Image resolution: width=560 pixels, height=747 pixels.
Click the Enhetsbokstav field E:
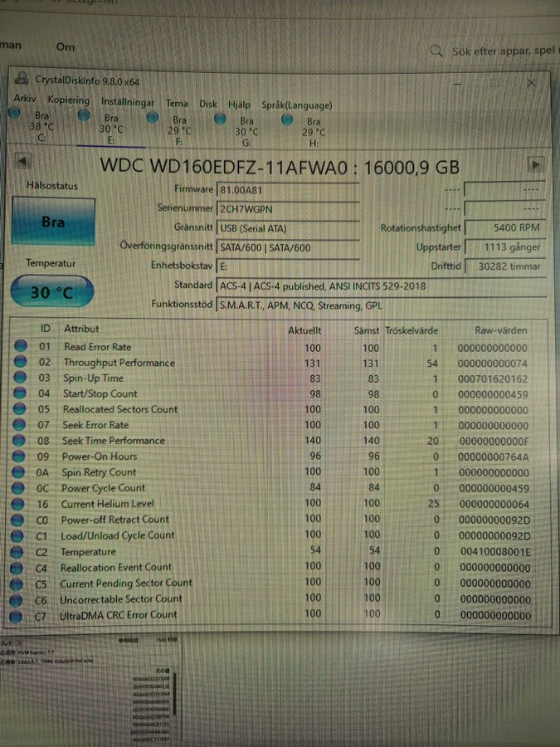(288, 266)
